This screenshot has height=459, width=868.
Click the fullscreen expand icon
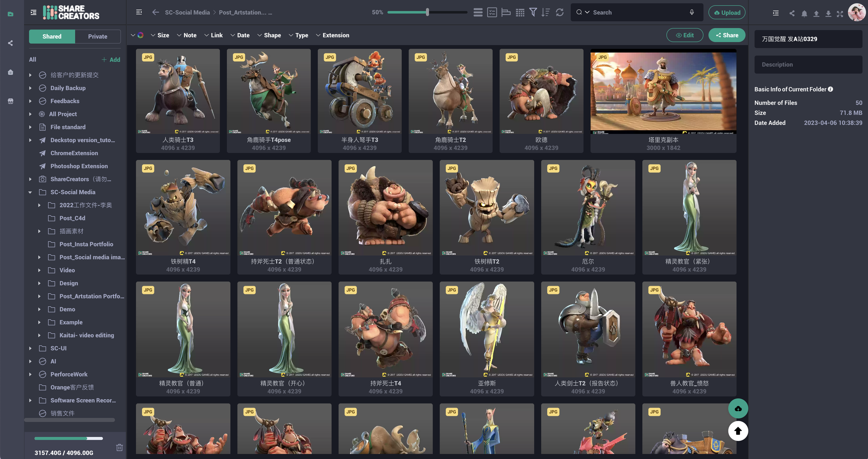tap(840, 14)
